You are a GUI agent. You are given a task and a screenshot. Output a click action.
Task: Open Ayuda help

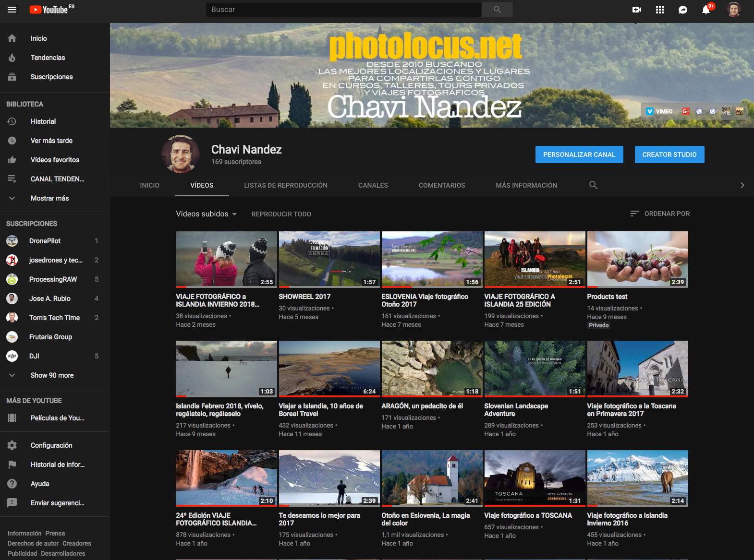coord(55,484)
